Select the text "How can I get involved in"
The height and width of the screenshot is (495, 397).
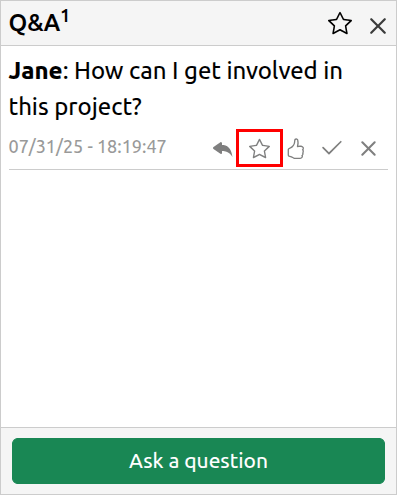pos(208,71)
